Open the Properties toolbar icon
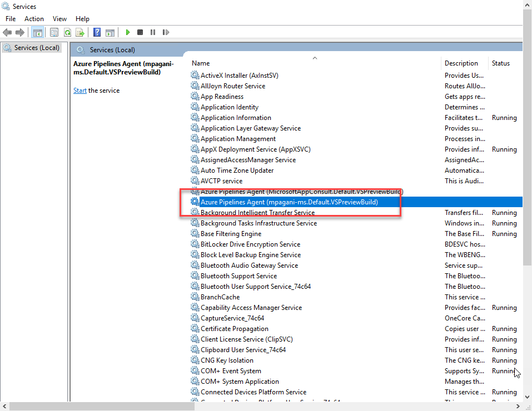Image resolution: width=532 pixels, height=411 pixels. tap(54, 32)
